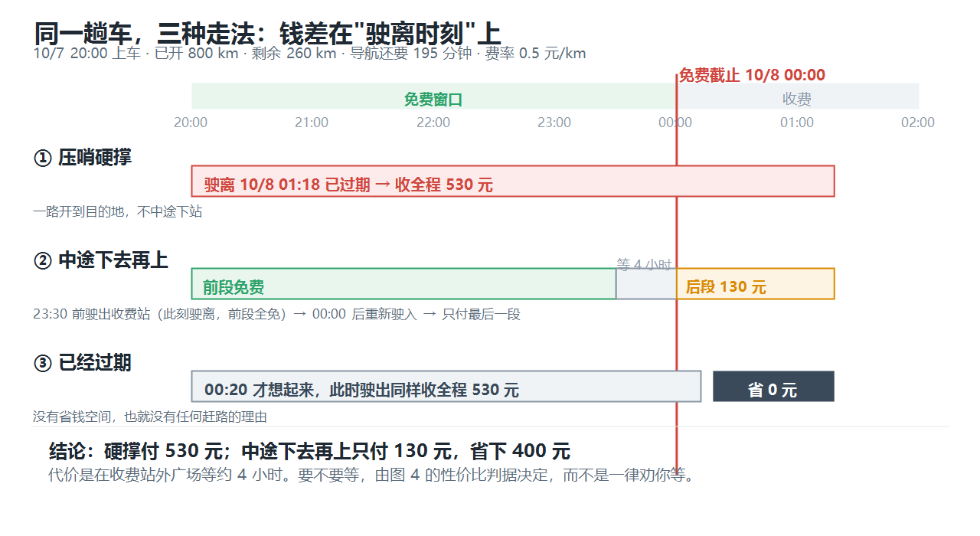Click the green 免费窗口 timeline bar
The width and height of the screenshot is (980, 536).
click(x=433, y=96)
